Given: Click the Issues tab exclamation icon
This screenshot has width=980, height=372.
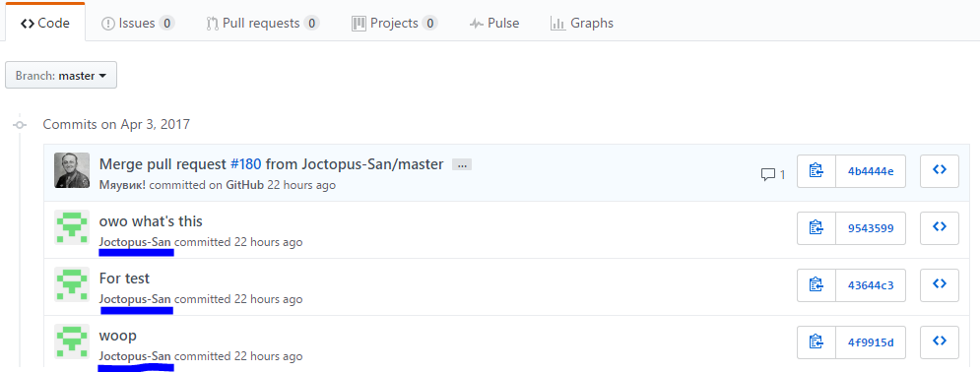Looking at the screenshot, I should 108,24.
